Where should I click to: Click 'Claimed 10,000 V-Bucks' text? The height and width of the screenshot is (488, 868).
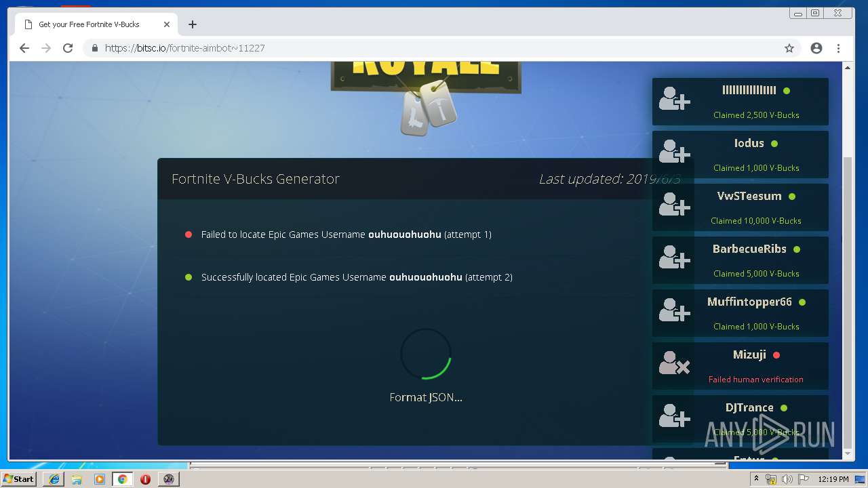(x=756, y=221)
